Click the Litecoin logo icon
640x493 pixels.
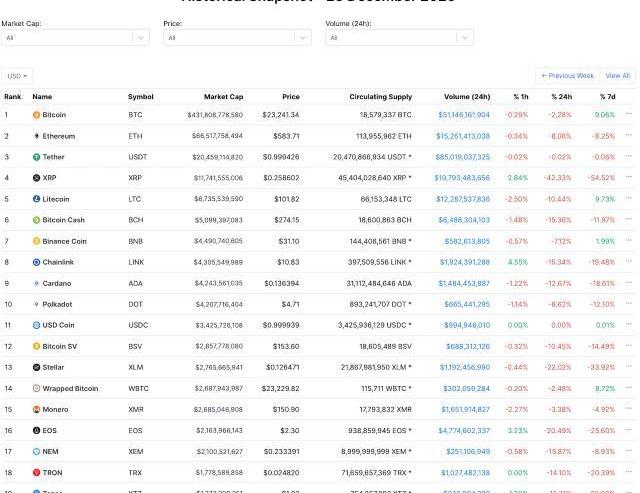[37, 199]
